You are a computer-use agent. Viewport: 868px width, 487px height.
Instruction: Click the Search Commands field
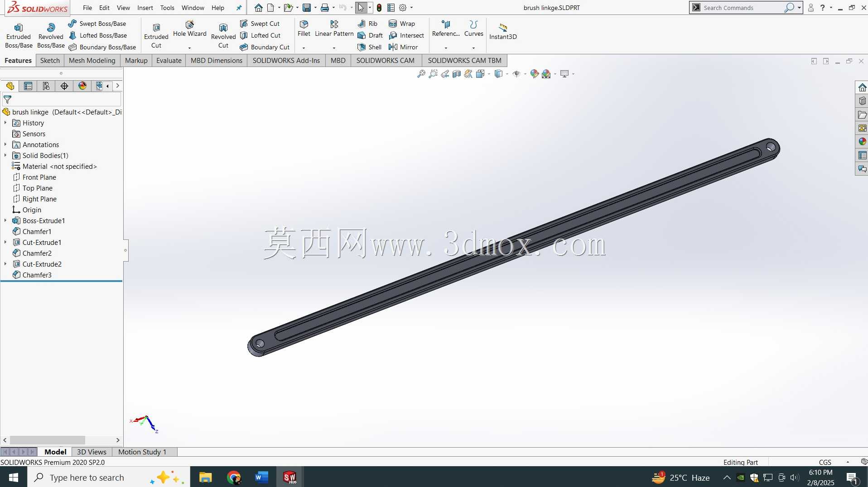743,8
